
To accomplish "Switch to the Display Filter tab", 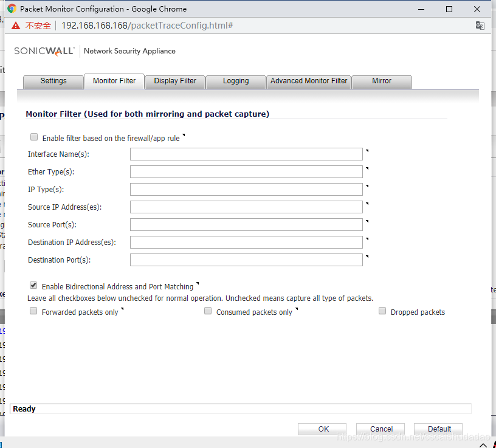I will (x=175, y=81).
